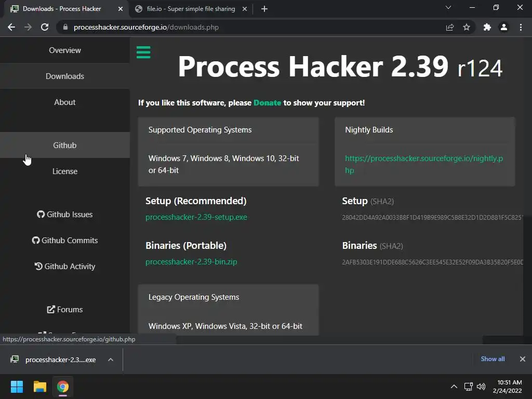Click the volume speaker tray icon

pyautogui.click(x=481, y=387)
